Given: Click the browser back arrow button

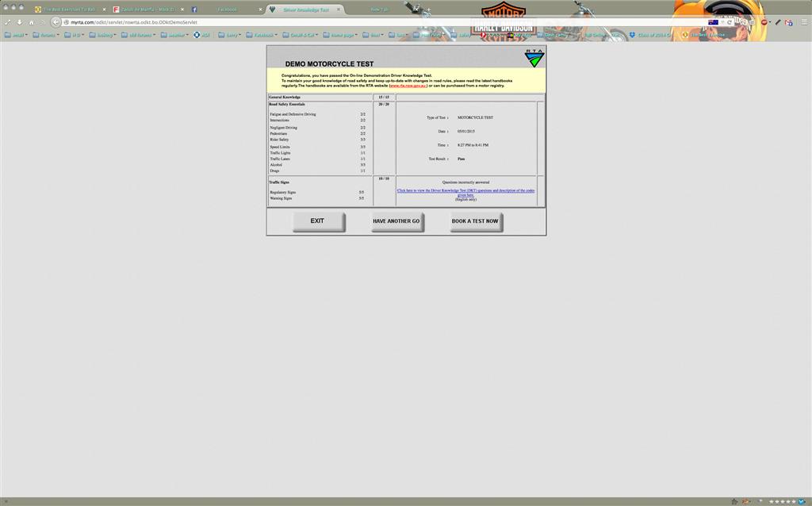Looking at the screenshot, I should tap(56, 22).
